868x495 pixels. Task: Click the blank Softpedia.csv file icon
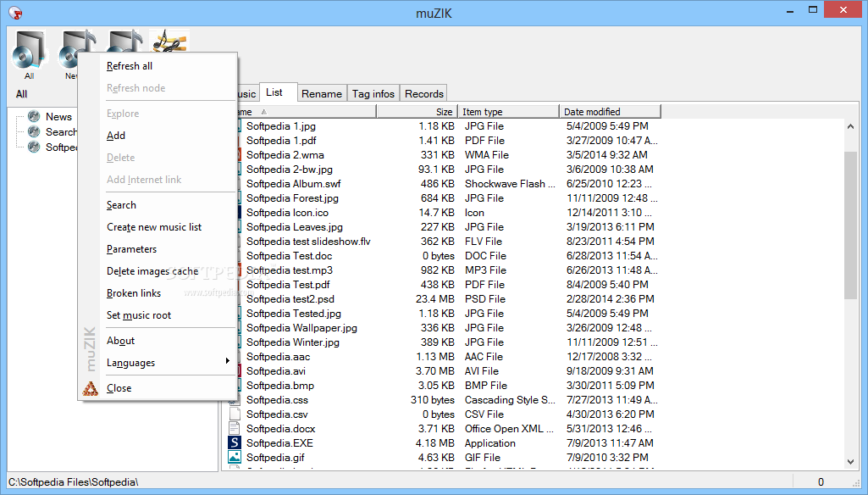click(235, 414)
